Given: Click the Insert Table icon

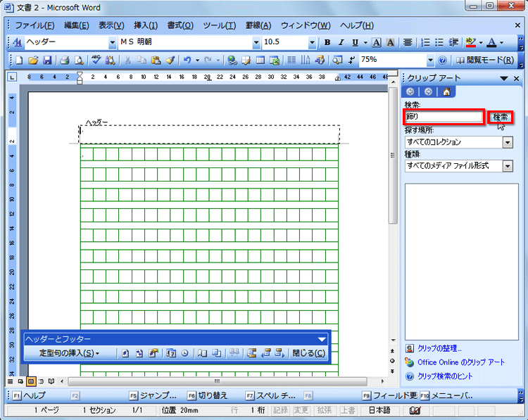Looking at the screenshot, I should point(260,61).
